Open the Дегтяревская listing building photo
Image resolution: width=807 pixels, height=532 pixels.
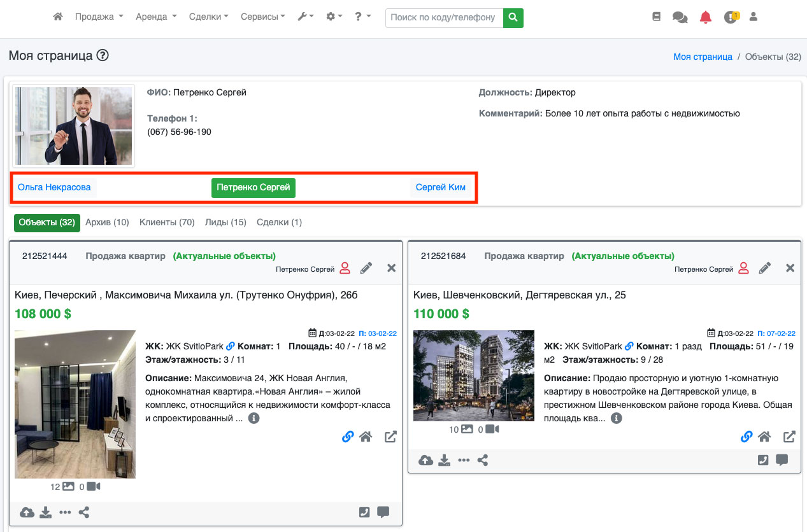tap(473, 375)
